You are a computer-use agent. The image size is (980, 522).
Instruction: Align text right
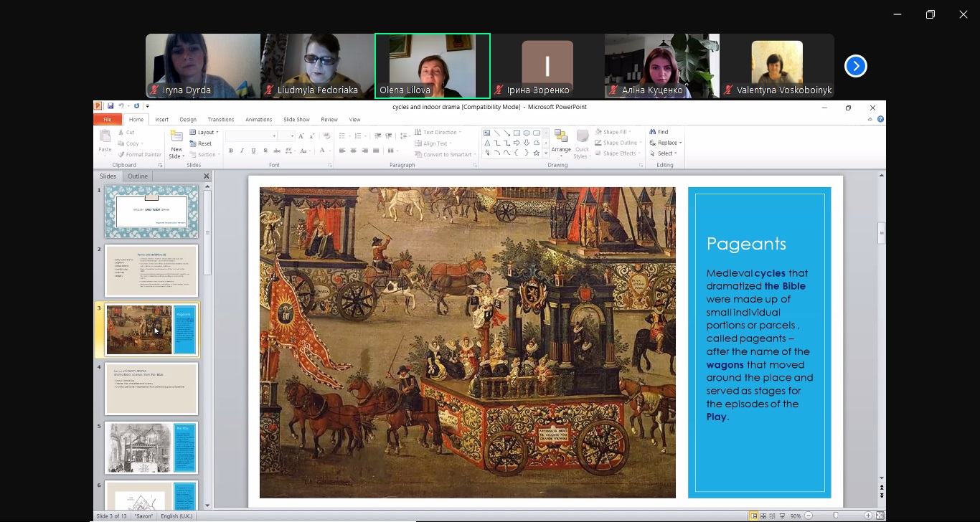tap(365, 151)
